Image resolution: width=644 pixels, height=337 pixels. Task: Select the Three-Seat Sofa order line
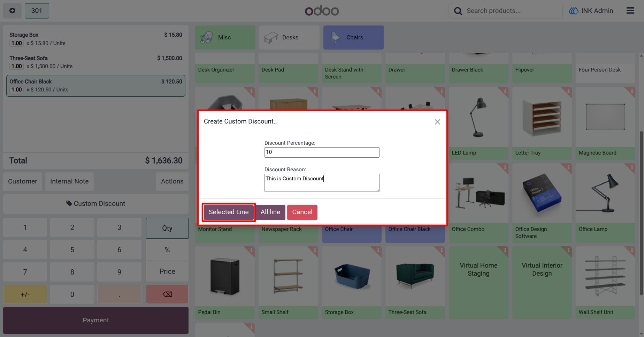click(x=96, y=62)
